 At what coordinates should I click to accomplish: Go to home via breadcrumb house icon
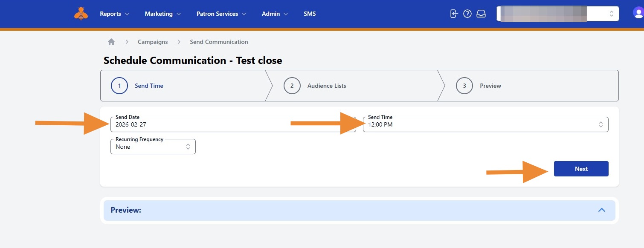[x=111, y=42]
